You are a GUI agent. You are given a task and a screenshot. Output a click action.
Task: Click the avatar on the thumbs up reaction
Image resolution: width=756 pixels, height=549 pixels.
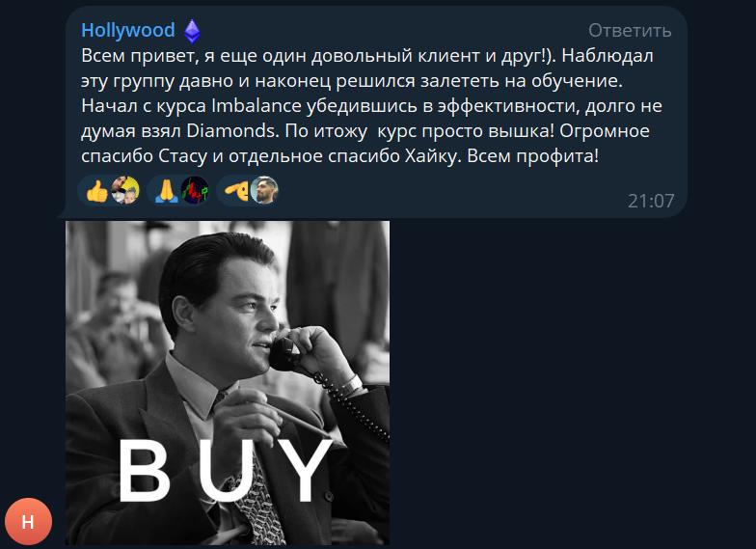[x=125, y=191]
